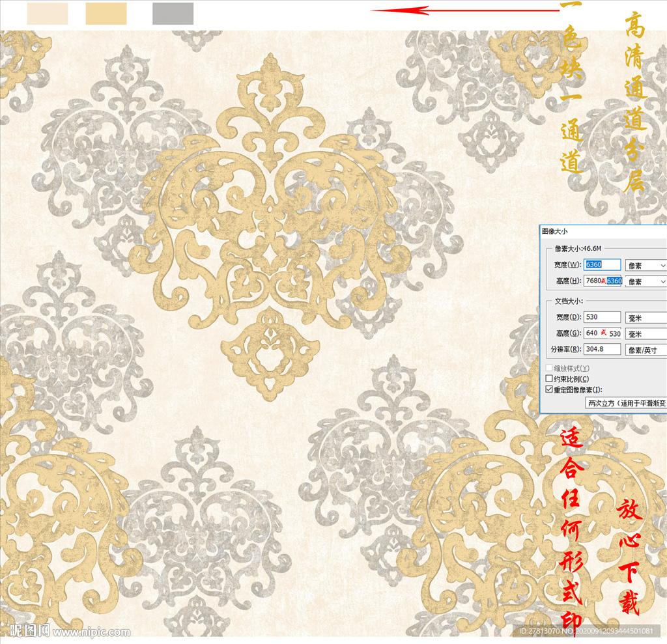
Task: Click the document width field showing 530
Action: (x=602, y=317)
